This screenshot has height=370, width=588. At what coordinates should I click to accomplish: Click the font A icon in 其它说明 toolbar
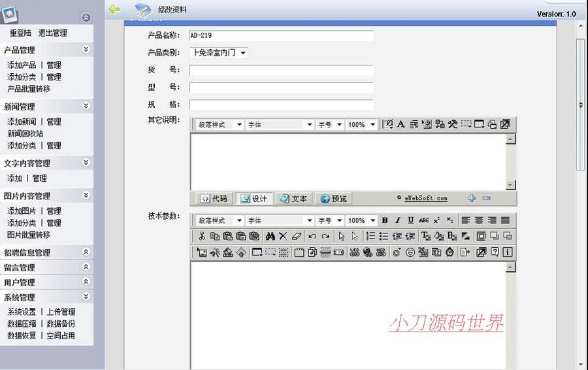coord(401,124)
